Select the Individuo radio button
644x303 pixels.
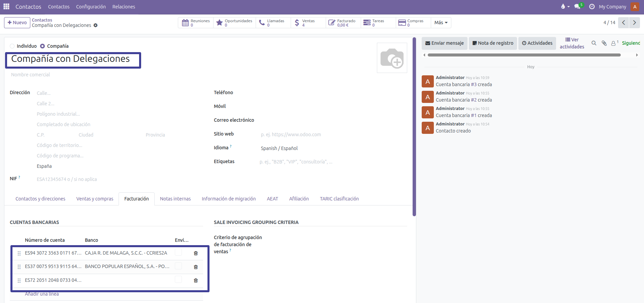point(12,46)
